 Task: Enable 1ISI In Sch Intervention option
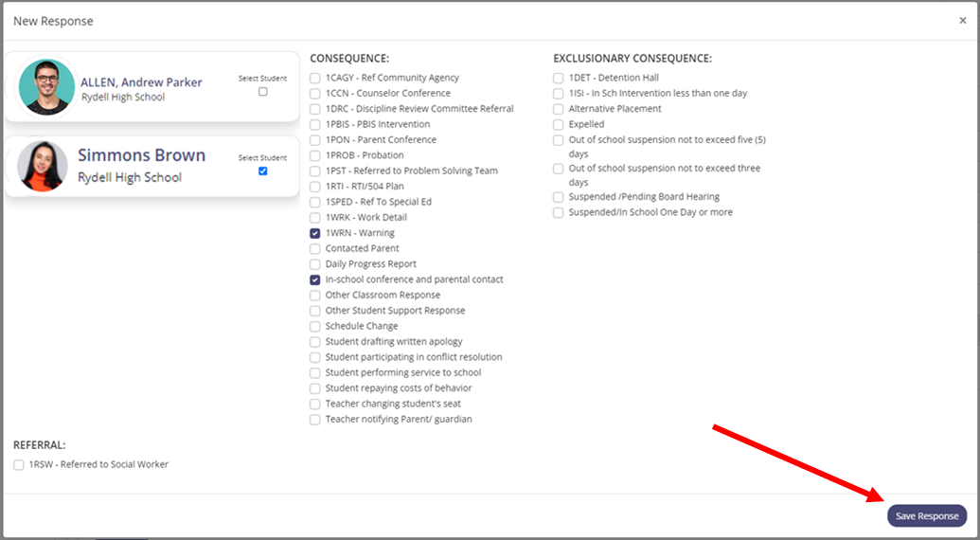pyautogui.click(x=558, y=94)
